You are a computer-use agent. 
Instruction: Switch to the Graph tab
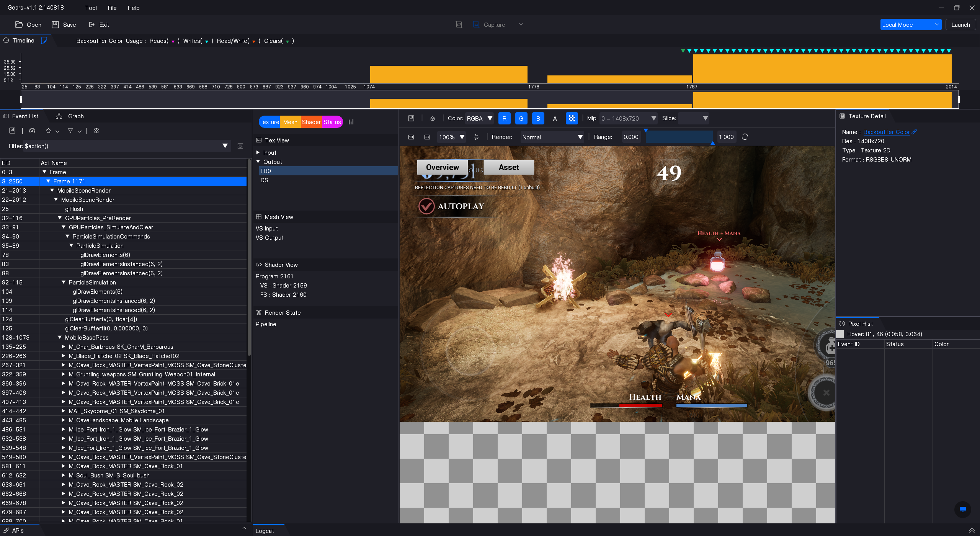click(x=70, y=116)
